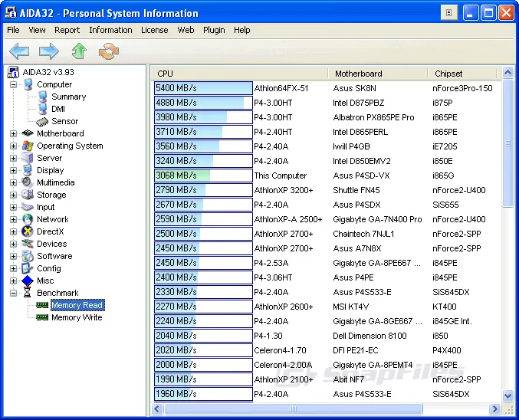The image size is (519, 420).
Task: Click the Sensor chip icon
Action: (42, 121)
